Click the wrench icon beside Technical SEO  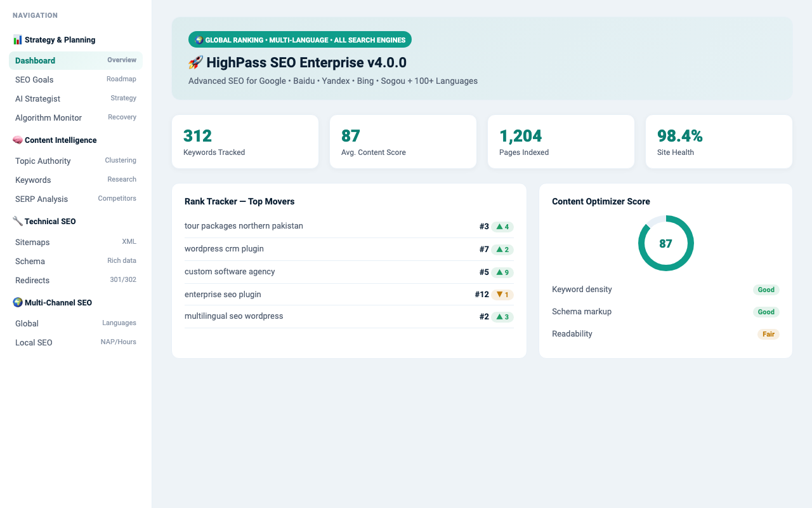coord(18,221)
